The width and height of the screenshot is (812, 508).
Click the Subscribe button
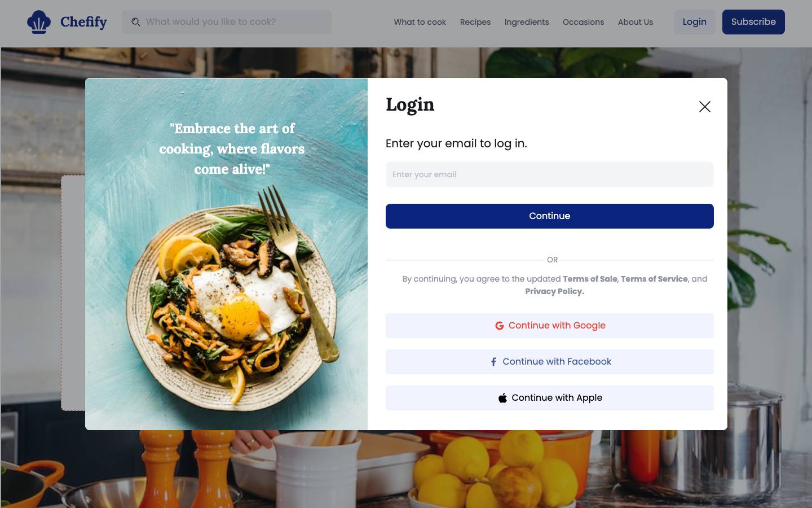pos(753,22)
